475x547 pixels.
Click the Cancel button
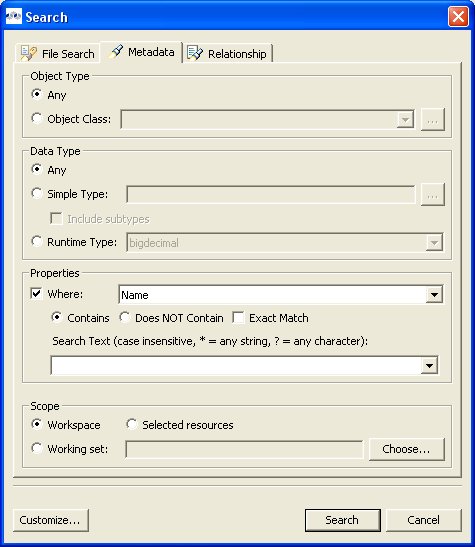[423, 520]
